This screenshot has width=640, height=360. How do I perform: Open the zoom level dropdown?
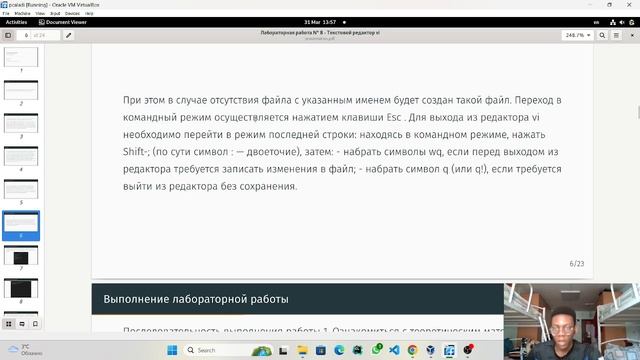(578, 36)
